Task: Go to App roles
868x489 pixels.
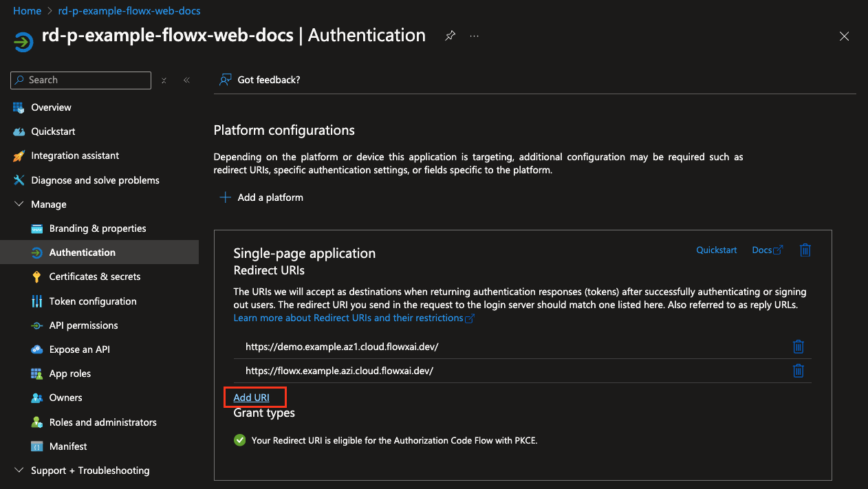Action: tap(70, 373)
